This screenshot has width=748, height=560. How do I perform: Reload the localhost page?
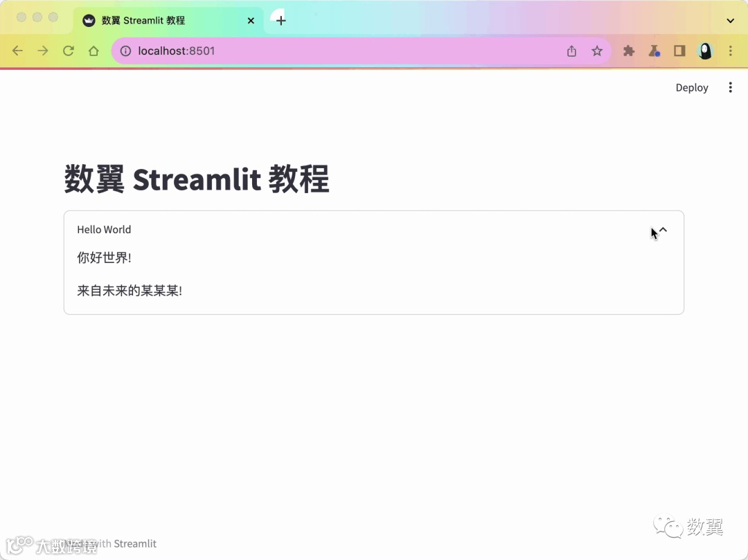[68, 51]
